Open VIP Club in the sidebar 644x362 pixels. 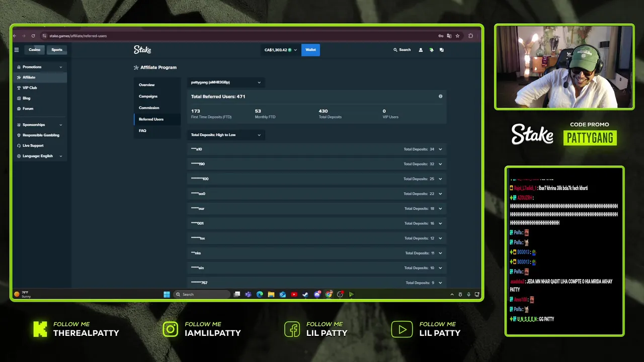click(40, 87)
